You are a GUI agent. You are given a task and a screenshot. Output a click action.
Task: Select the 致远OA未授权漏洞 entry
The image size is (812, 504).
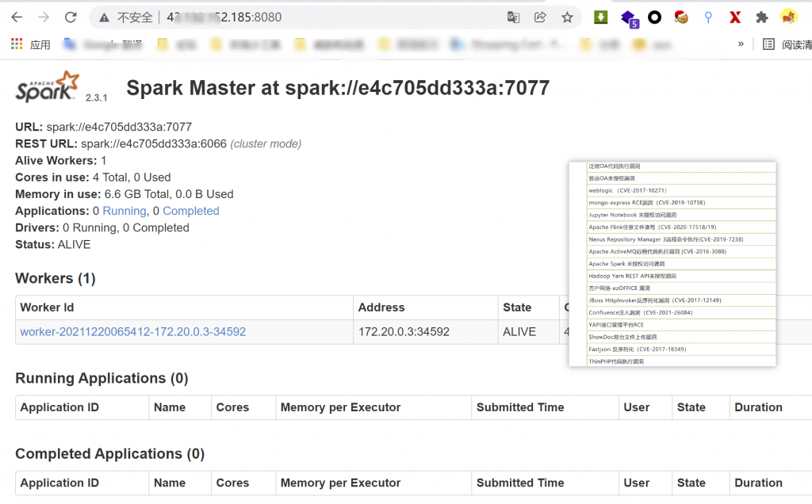(x=681, y=178)
